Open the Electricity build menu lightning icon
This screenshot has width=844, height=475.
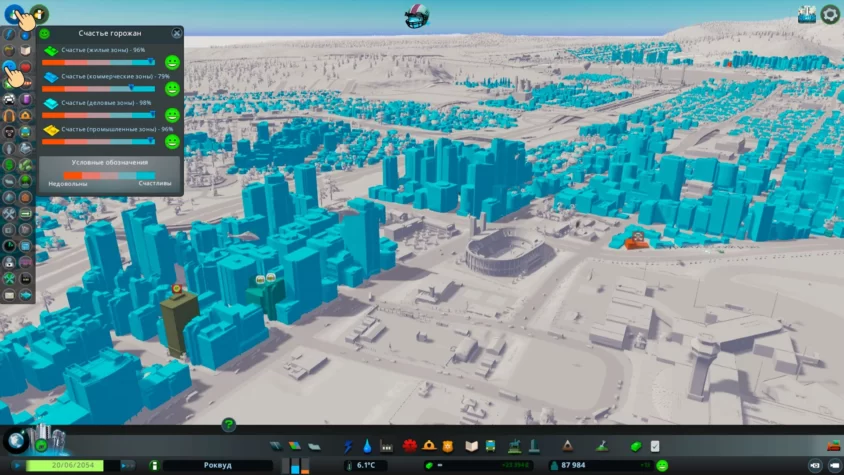tap(348, 446)
